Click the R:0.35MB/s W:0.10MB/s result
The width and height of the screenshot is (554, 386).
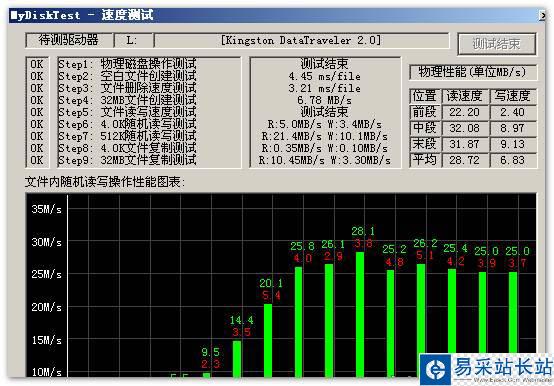[x=325, y=148]
